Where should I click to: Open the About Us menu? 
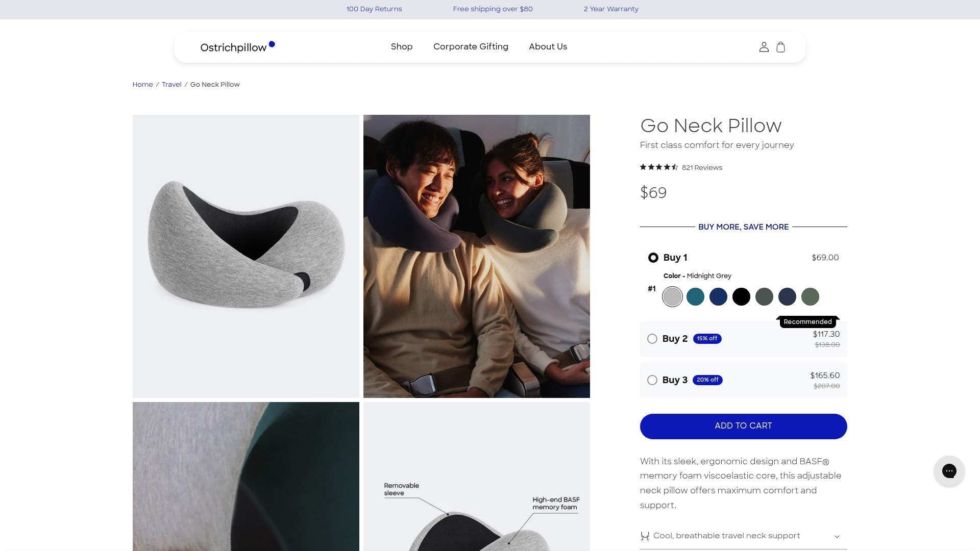tap(548, 46)
